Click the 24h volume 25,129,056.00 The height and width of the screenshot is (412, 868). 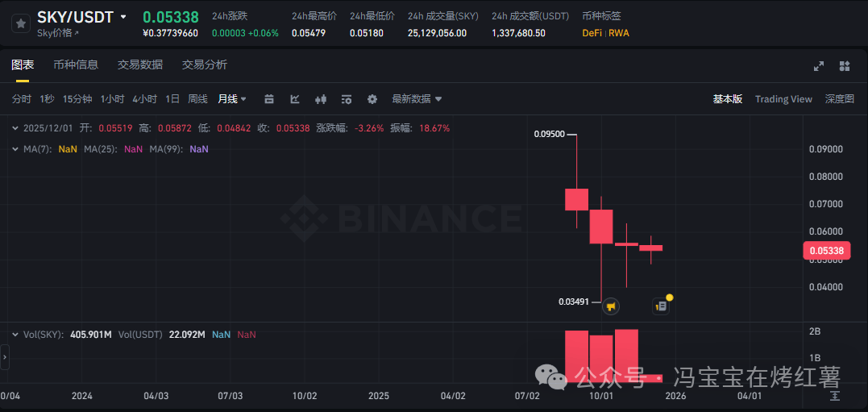pyautogui.click(x=437, y=33)
